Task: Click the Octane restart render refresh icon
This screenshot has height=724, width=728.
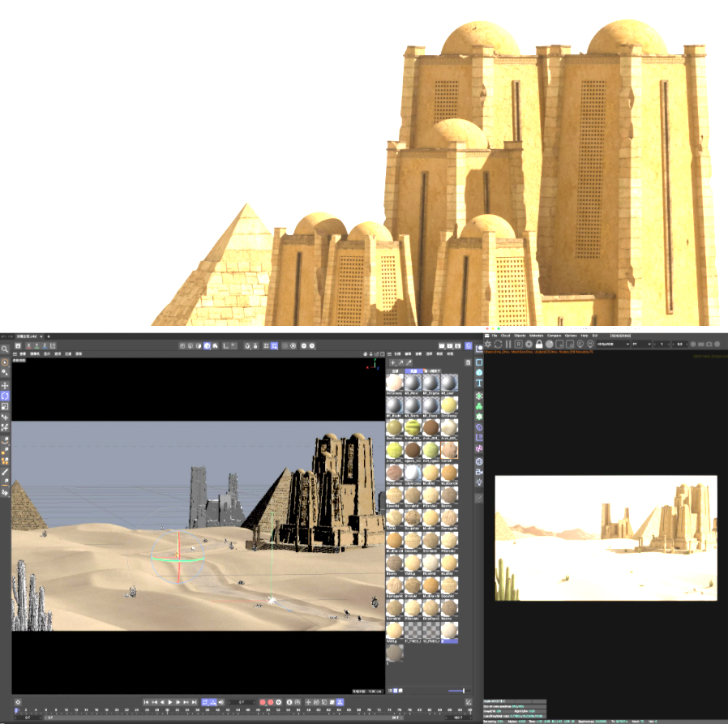Action: pos(499,344)
